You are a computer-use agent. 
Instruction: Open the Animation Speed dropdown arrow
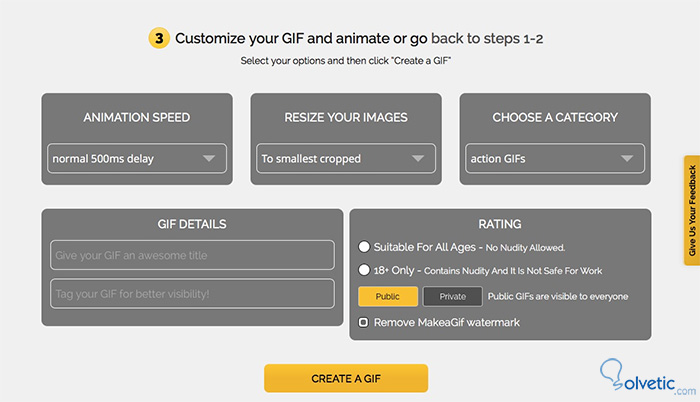(x=209, y=158)
